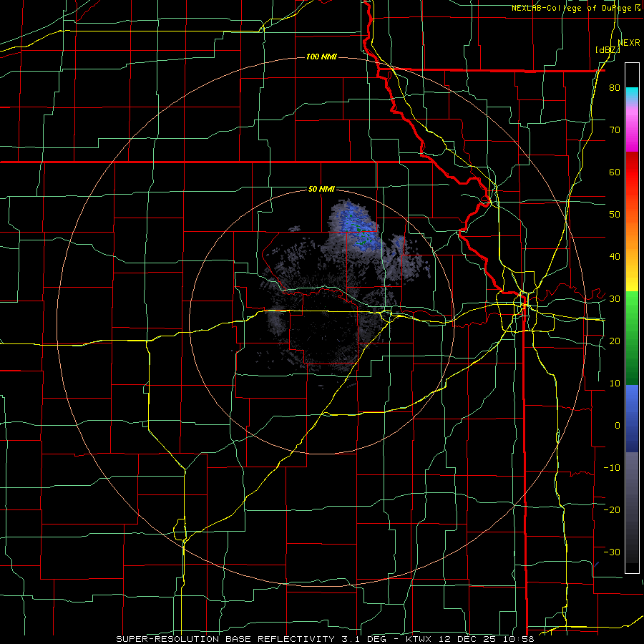Click the -20 value on the color scale
This screenshot has width=644, height=644.
(612, 509)
